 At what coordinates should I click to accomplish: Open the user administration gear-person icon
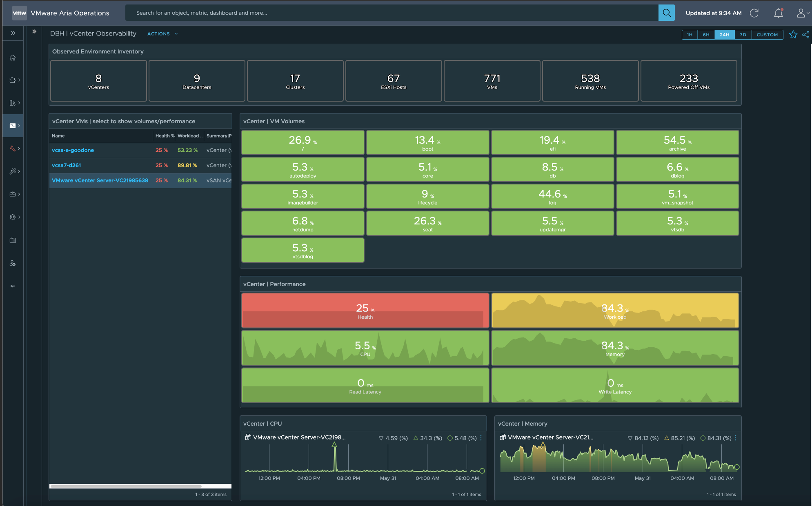[x=13, y=263]
